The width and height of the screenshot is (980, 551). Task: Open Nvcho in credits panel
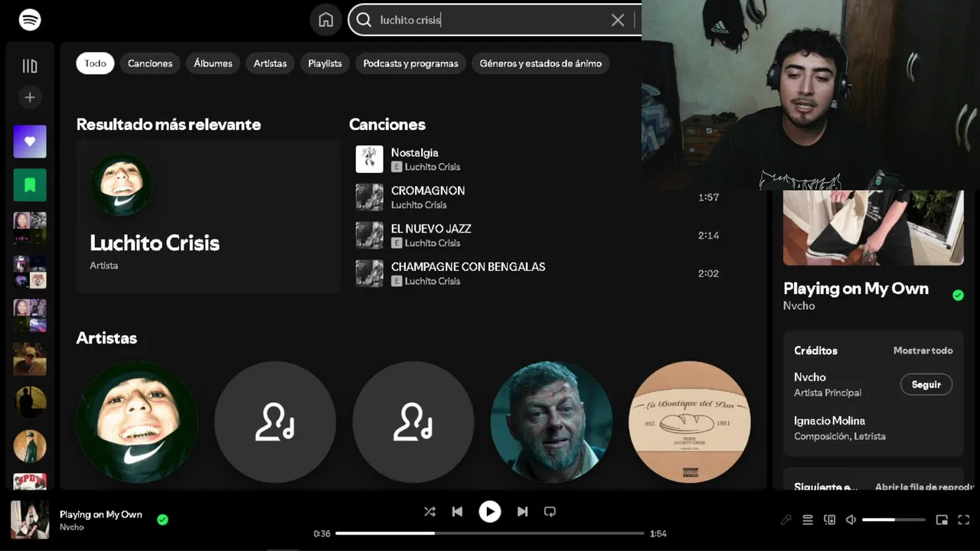(x=810, y=377)
